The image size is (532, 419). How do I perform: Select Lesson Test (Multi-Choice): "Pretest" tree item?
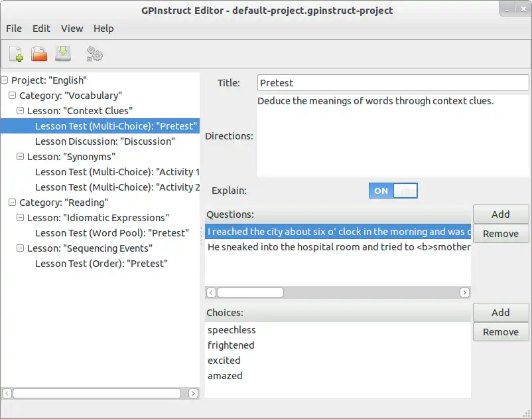pyautogui.click(x=100, y=126)
